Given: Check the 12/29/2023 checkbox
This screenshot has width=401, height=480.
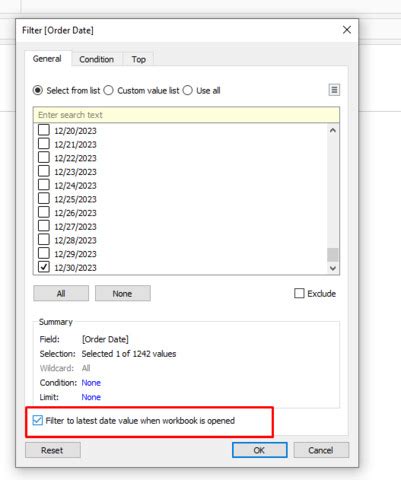Looking at the screenshot, I should click(x=44, y=253).
